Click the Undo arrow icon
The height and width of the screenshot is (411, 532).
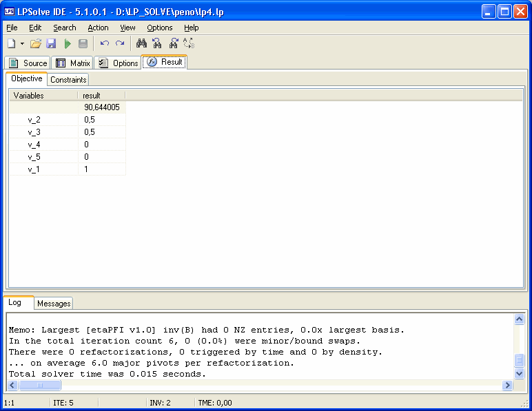tap(105, 43)
